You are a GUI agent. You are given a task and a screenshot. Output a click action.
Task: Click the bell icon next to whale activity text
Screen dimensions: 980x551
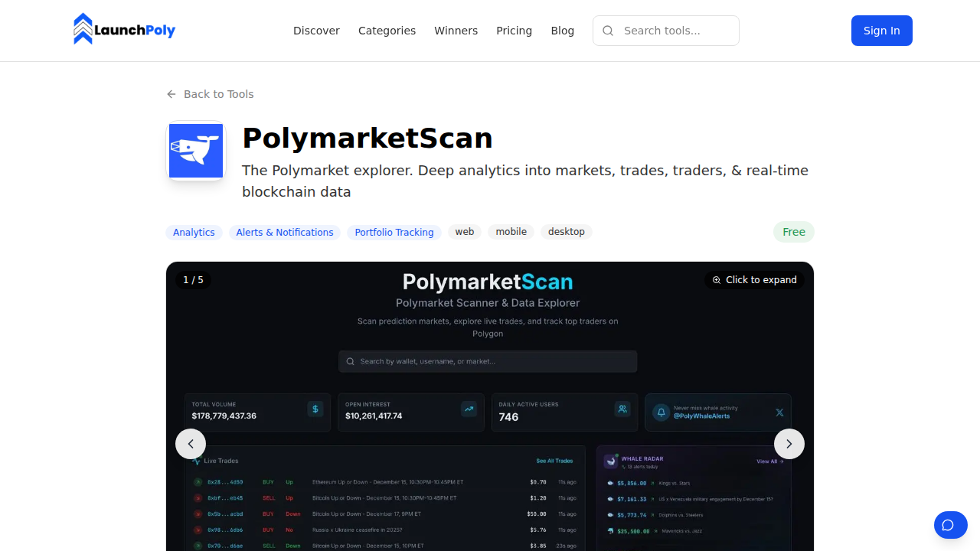660,412
